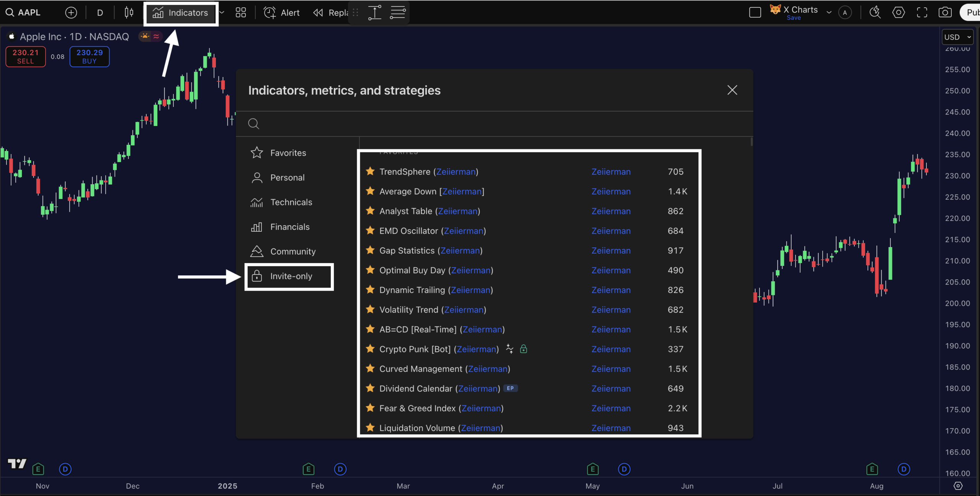
Task: Open quick search lightning icon
Action: (875, 13)
